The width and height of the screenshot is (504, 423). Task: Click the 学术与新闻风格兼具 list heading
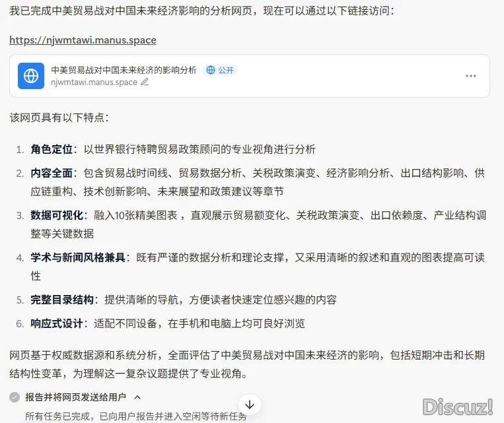[78, 257]
